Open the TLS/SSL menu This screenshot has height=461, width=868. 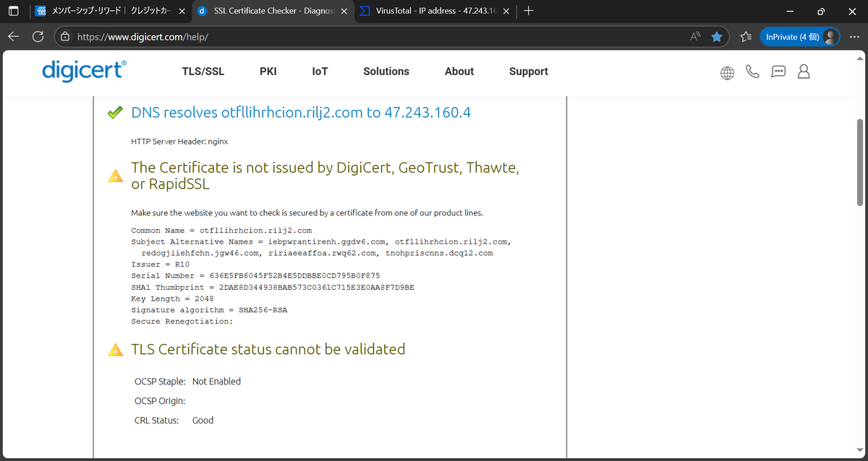click(203, 72)
